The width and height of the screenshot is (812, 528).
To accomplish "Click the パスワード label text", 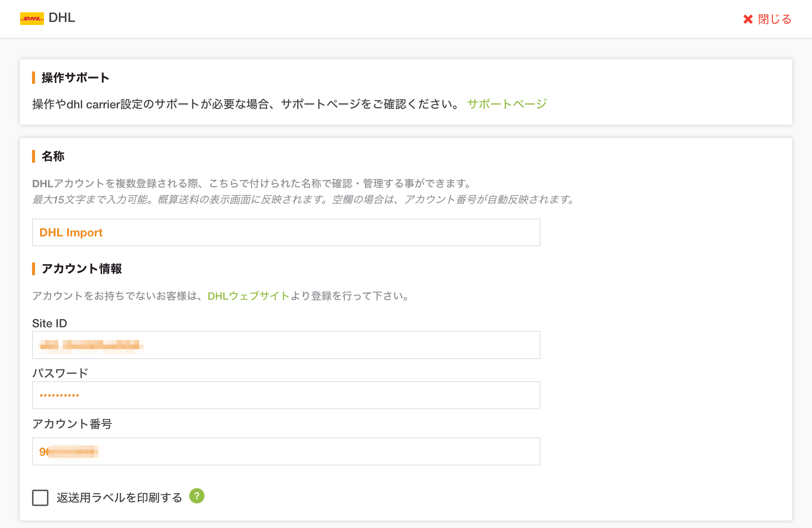I will [x=60, y=373].
